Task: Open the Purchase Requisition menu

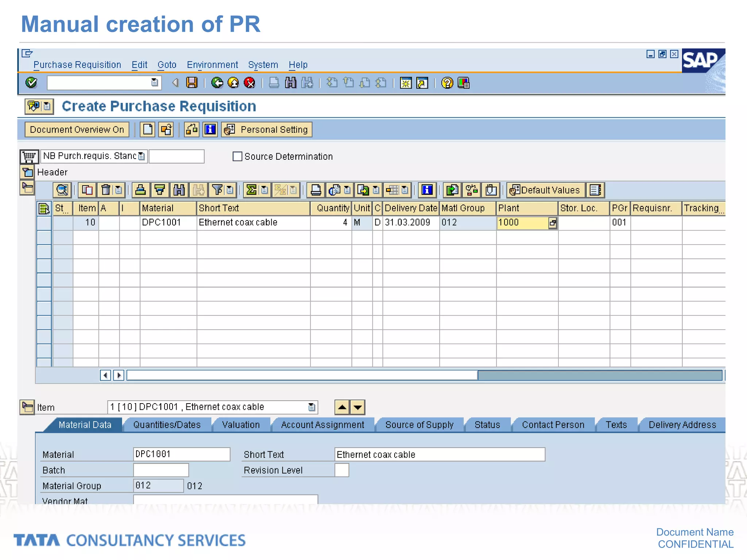Action: point(77,65)
